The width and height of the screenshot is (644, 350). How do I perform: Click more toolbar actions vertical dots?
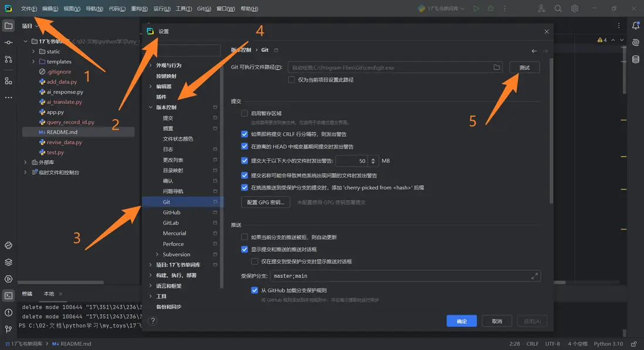click(505, 8)
